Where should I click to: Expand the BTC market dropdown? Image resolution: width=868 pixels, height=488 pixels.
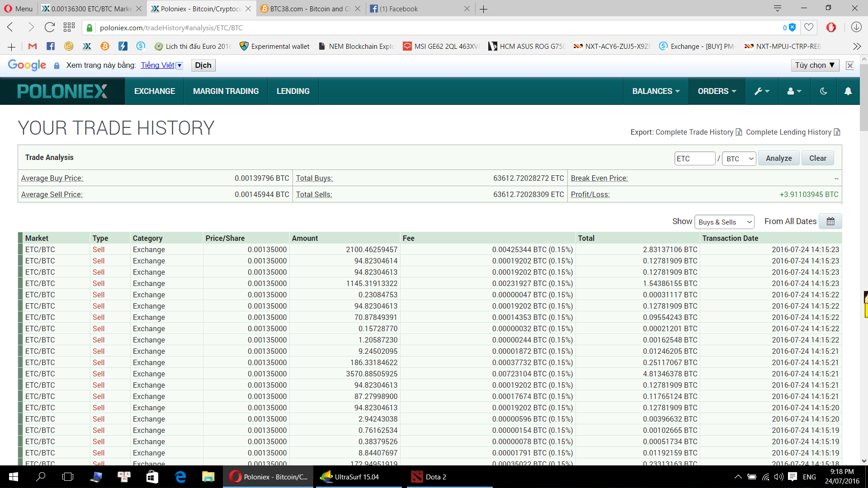coord(739,159)
